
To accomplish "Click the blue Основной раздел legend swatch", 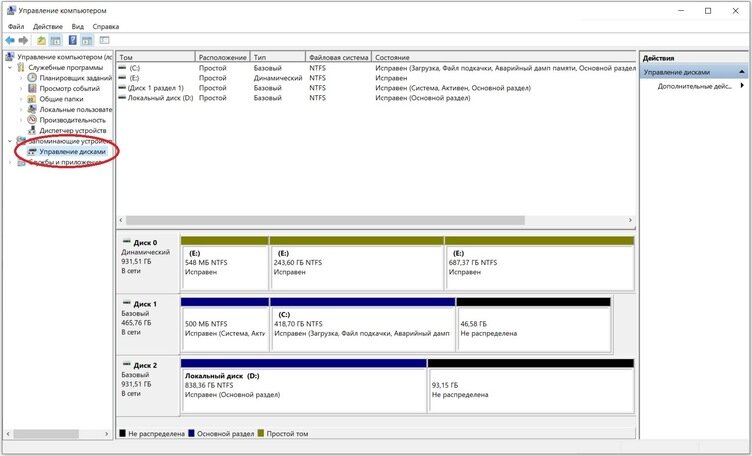I will click(x=191, y=433).
